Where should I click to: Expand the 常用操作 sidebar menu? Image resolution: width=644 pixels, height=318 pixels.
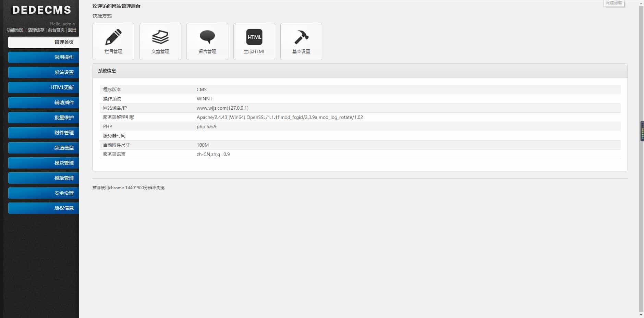click(x=44, y=57)
